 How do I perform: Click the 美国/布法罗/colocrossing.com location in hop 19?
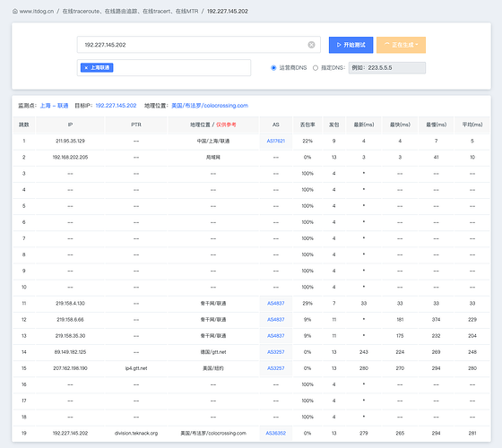click(x=213, y=434)
